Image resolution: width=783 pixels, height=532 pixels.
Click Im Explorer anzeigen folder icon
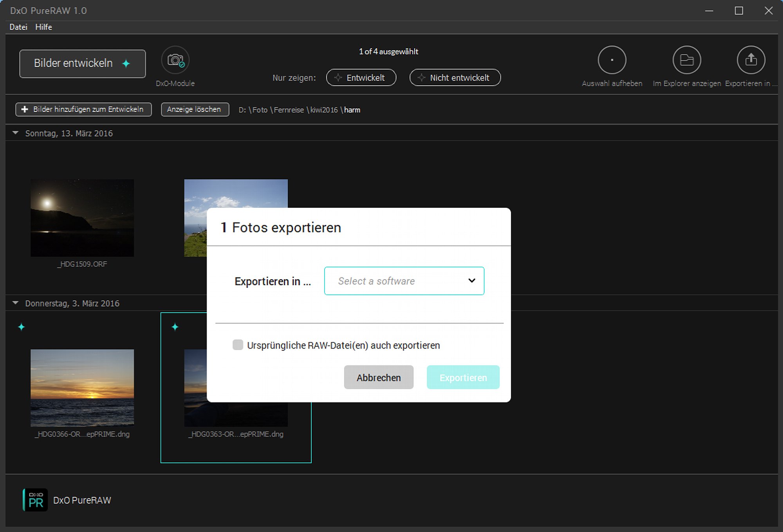(686, 60)
